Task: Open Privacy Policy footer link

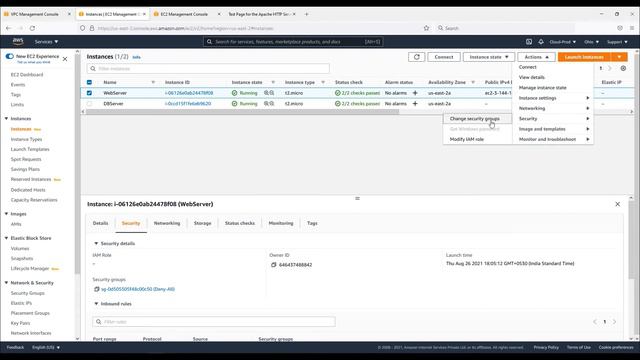Action: (x=546, y=347)
